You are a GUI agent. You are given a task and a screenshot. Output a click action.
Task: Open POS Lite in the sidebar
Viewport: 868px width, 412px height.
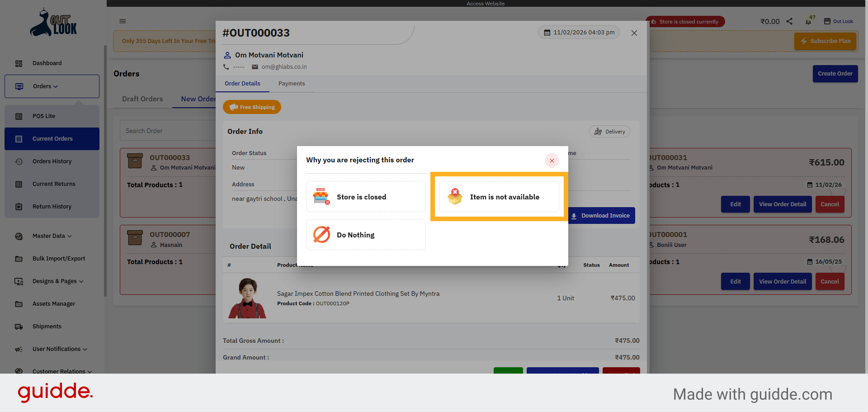pos(52,116)
